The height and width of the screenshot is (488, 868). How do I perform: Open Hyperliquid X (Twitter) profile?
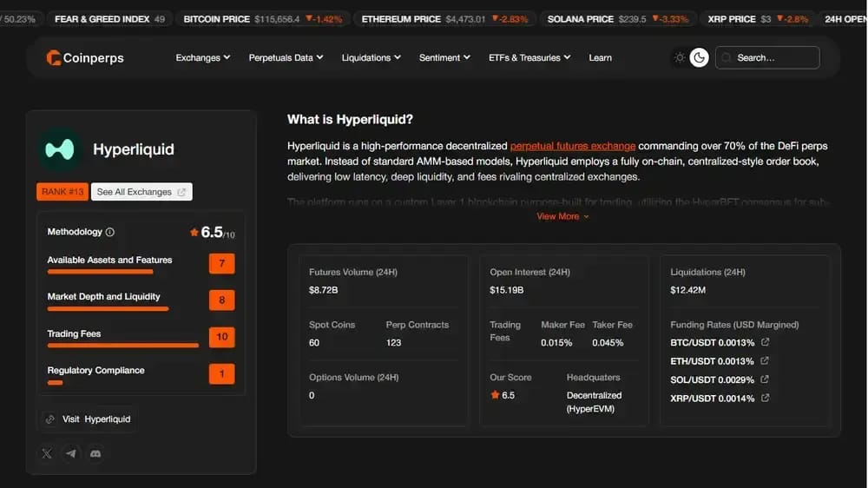[x=47, y=453]
